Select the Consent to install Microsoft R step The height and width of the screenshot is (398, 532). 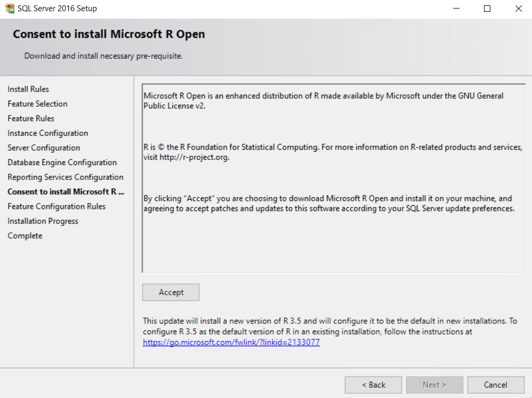[x=66, y=192]
